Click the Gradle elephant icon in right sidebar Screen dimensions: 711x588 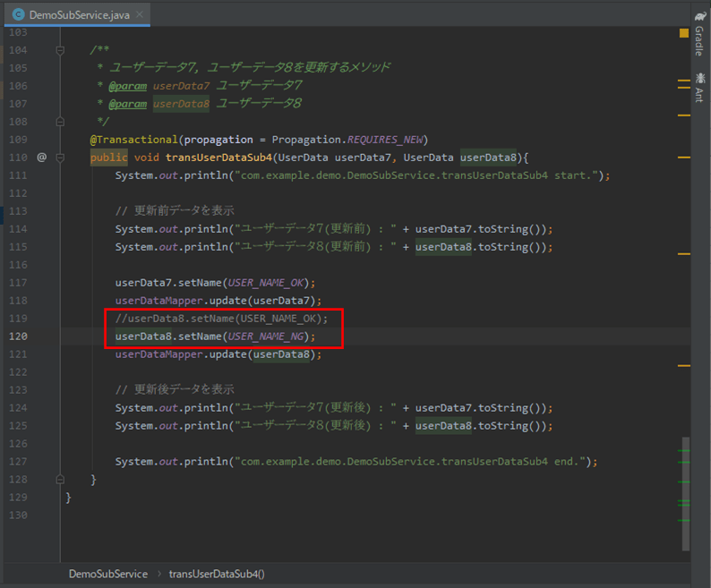(x=699, y=15)
